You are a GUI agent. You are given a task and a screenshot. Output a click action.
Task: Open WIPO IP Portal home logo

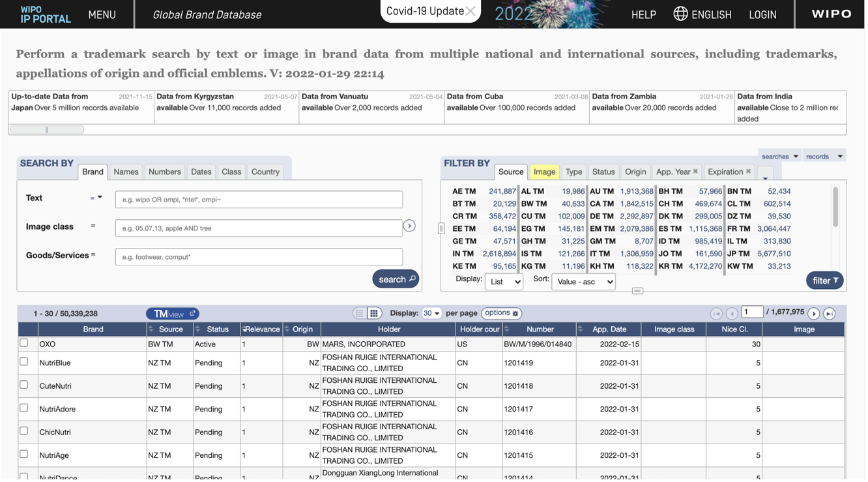pyautogui.click(x=46, y=14)
